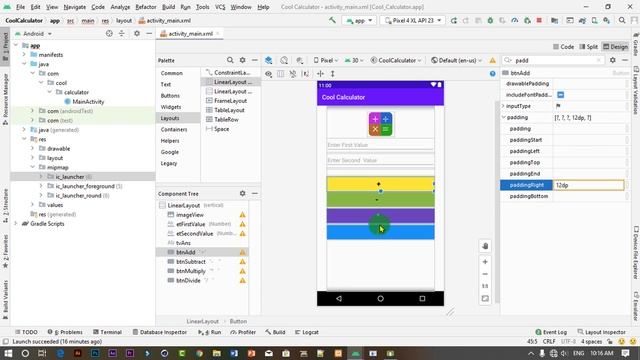Click the inputType flag value
640x360 pixels.
coord(558,106)
